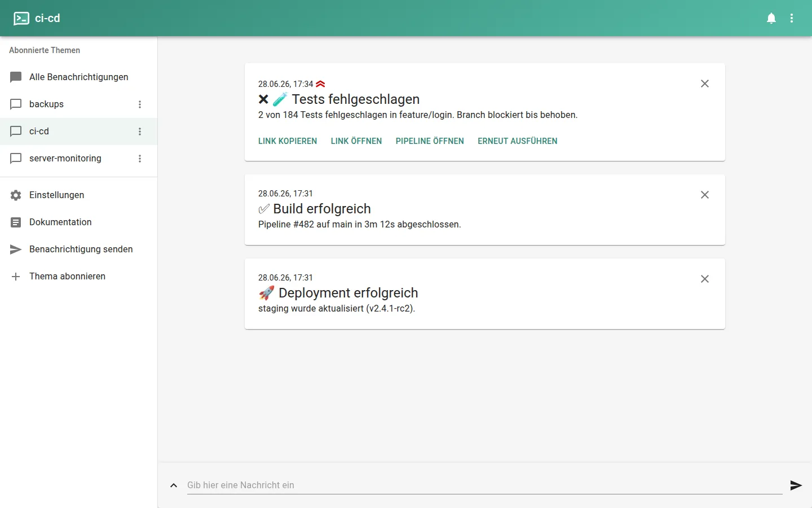Select the server-monitoring topic
Image resolution: width=812 pixels, height=508 pixels.
click(79, 159)
